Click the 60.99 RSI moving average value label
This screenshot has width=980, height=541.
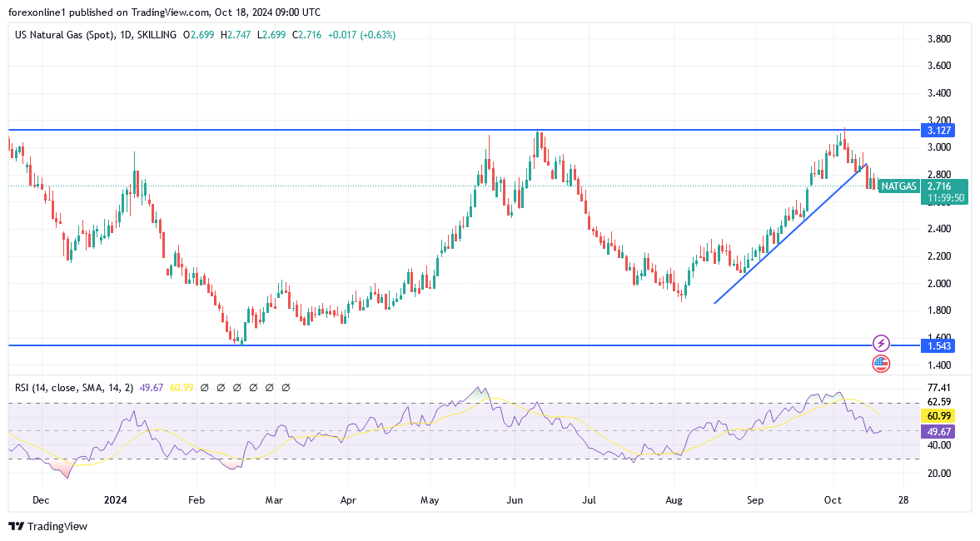tap(938, 414)
